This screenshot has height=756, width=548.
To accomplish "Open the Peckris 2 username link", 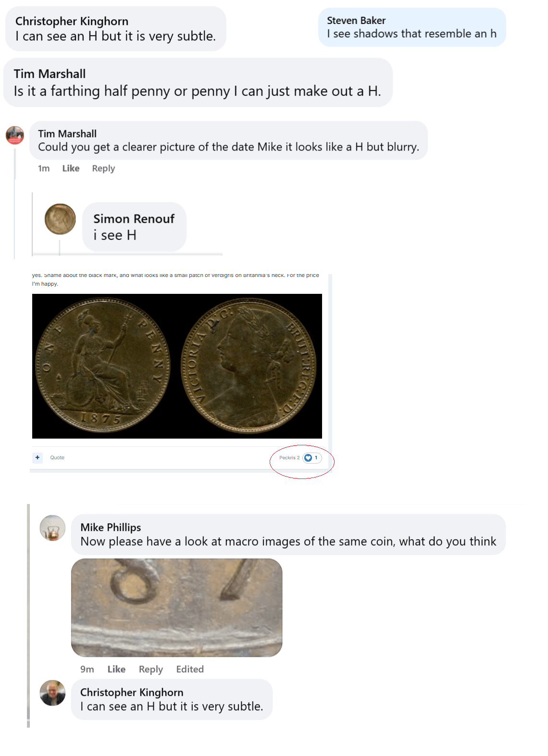I will click(x=289, y=458).
